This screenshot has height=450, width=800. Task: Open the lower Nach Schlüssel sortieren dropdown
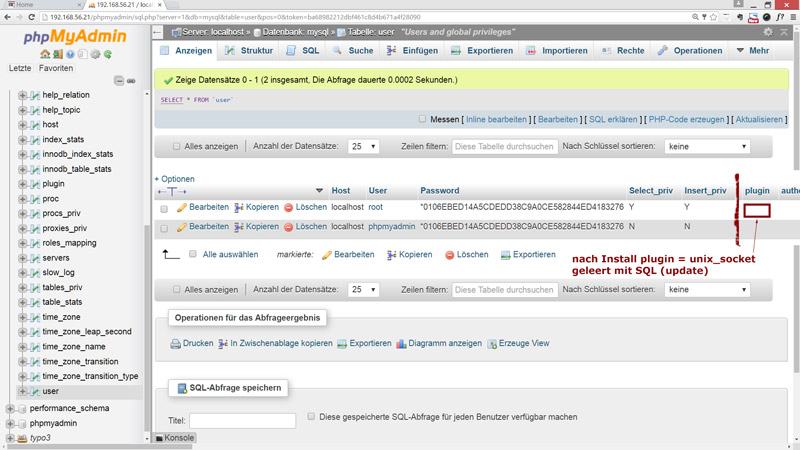coord(707,289)
